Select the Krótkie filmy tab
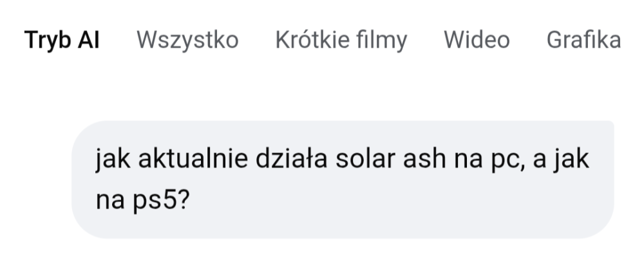 [x=341, y=41]
